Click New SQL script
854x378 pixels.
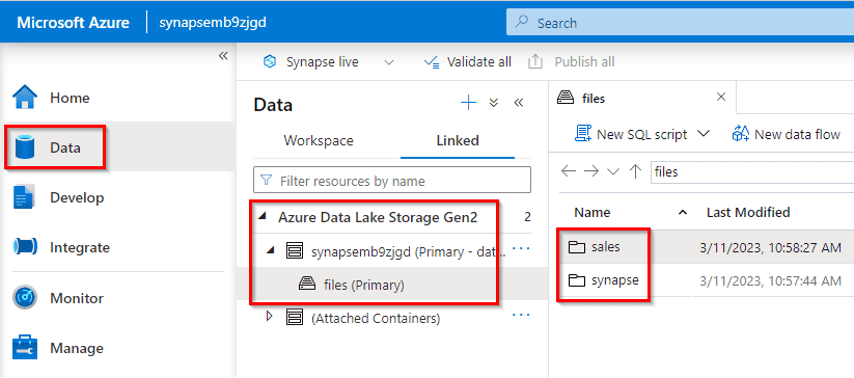coord(632,134)
